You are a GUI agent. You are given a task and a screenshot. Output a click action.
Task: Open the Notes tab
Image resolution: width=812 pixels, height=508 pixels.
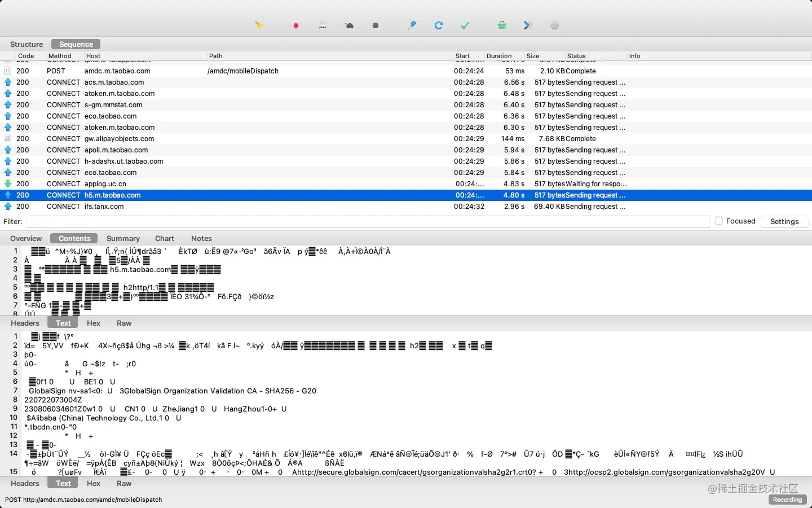click(201, 239)
